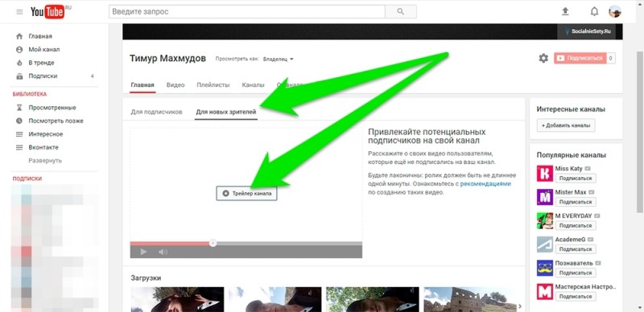The width and height of the screenshot is (644, 312).
Task: Open the рекомендациями link
Action: pyautogui.click(x=485, y=184)
